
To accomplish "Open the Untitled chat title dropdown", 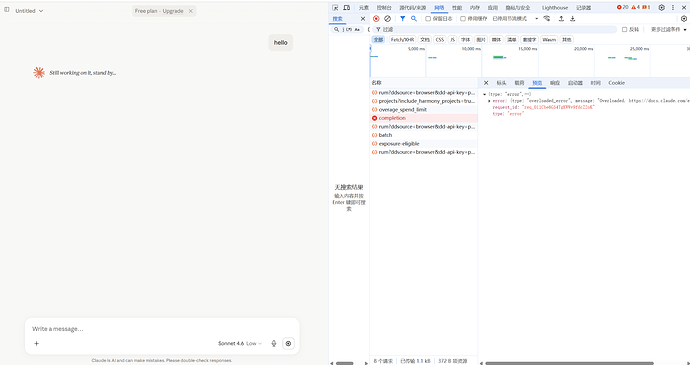I will click(x=29, y=11).
